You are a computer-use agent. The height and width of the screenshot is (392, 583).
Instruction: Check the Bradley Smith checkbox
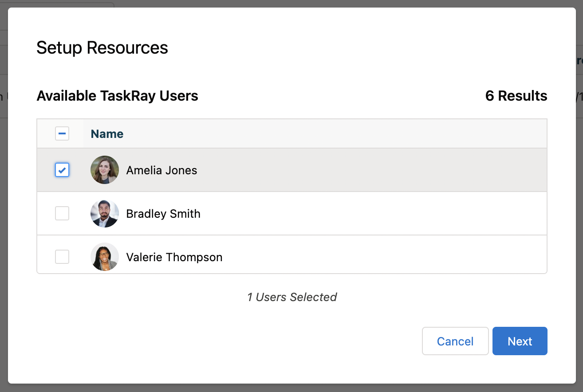(x=62, y=213)
